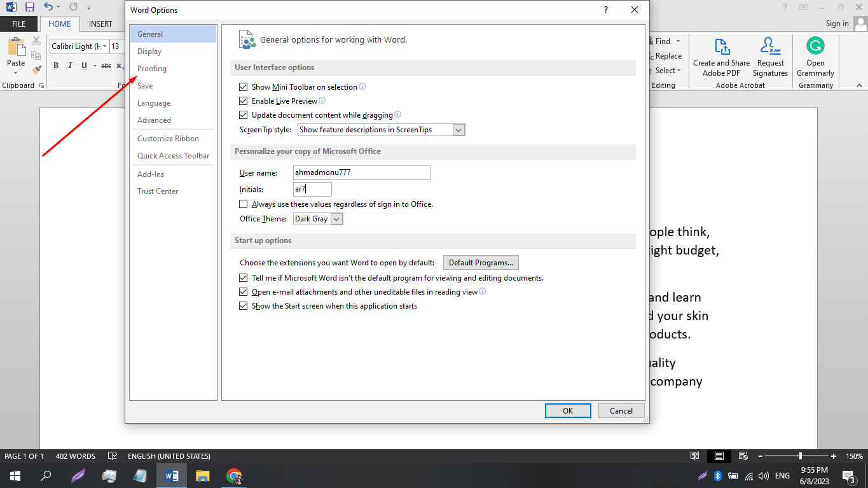Screen dimensions: 868x488
Task: Select Proofing in Word Options sidebar
Action: click(173, 69)
